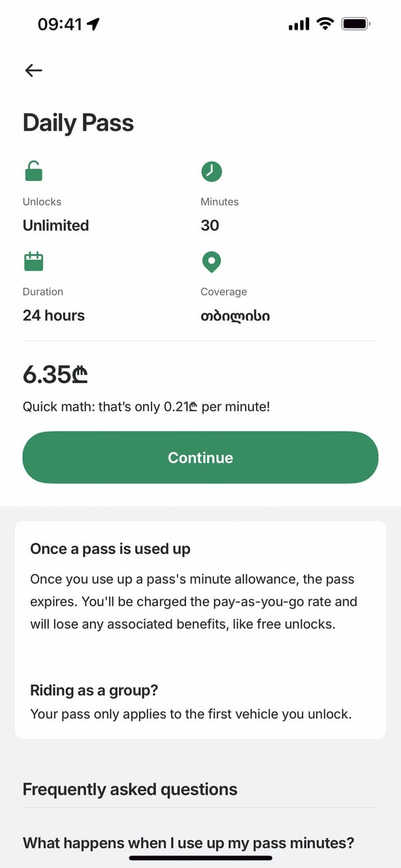The image size is (401, 868).
Task: Tap the green clock Minutes icon
Action: coord(211,172)
